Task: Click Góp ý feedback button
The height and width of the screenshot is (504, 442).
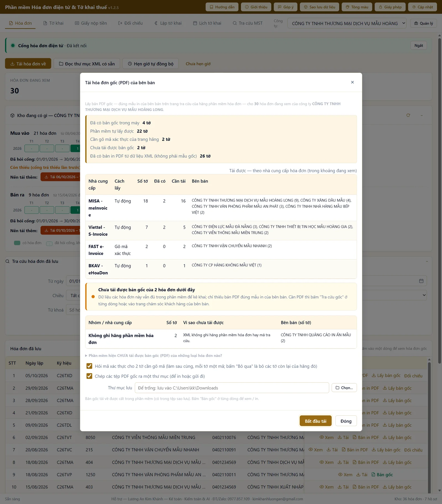Action: click(x=285, y=7)
